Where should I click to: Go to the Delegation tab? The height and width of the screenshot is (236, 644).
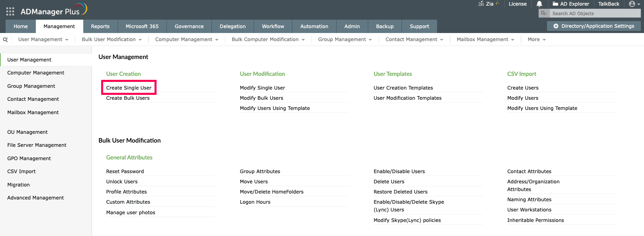[233, 26]
